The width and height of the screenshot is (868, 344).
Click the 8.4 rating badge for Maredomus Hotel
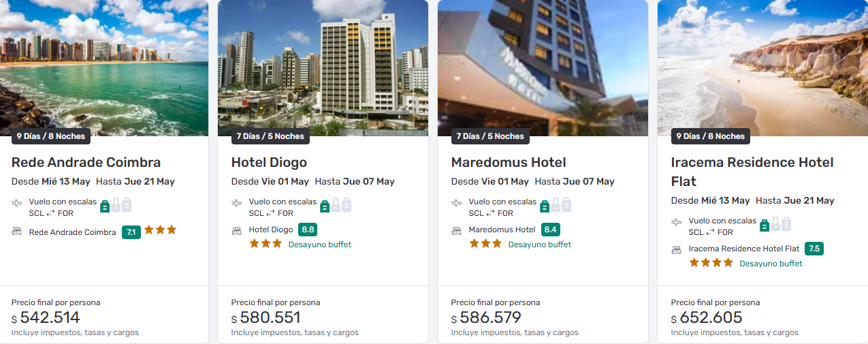coord(550,230)
